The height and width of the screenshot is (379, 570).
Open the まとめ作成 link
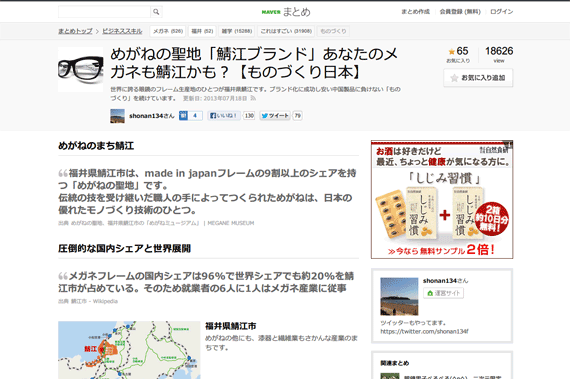(416, 12)
